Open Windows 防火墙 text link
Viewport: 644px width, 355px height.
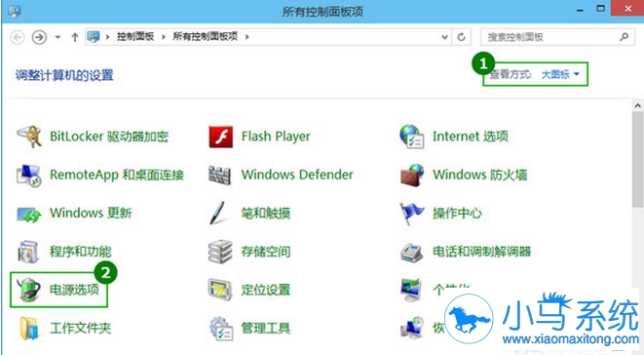(x=480, y=175)
